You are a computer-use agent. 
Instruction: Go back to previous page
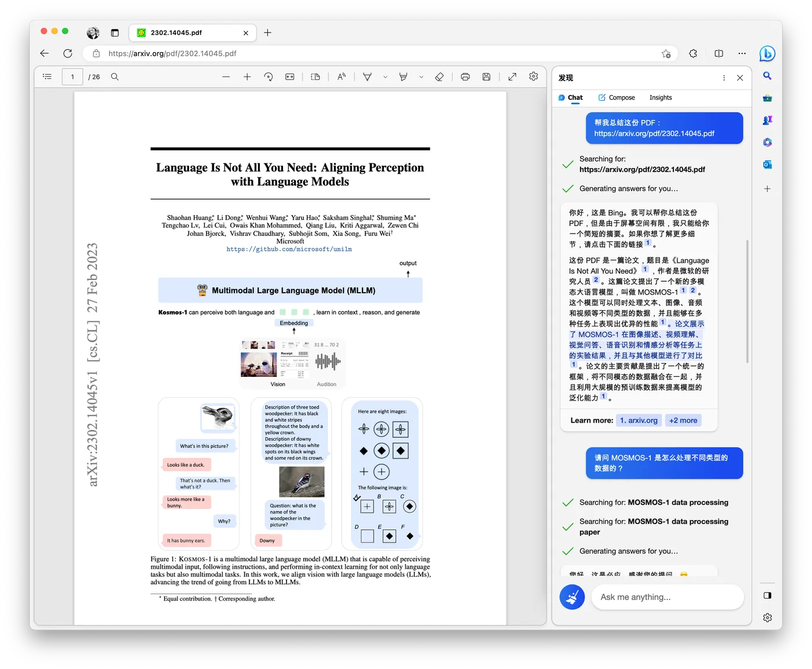click(45, 53)
